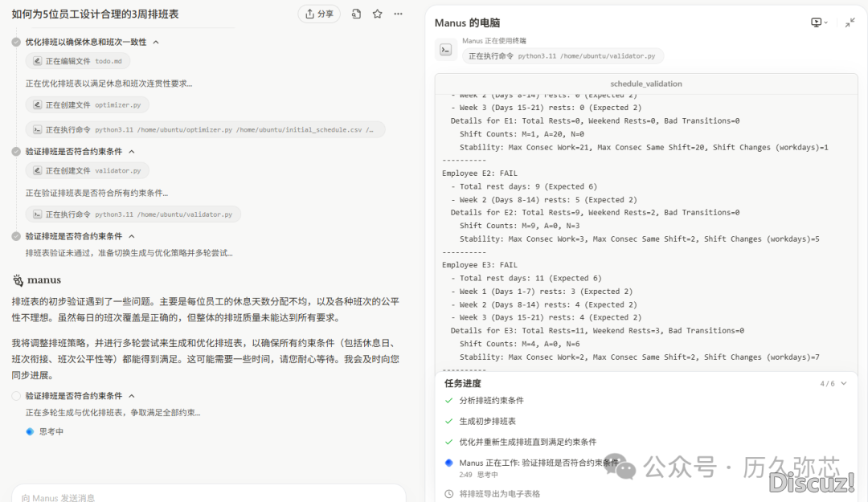Click the clock icon beside export step
The width and height of the screenshot is (868, 502).
pos(448,494)
